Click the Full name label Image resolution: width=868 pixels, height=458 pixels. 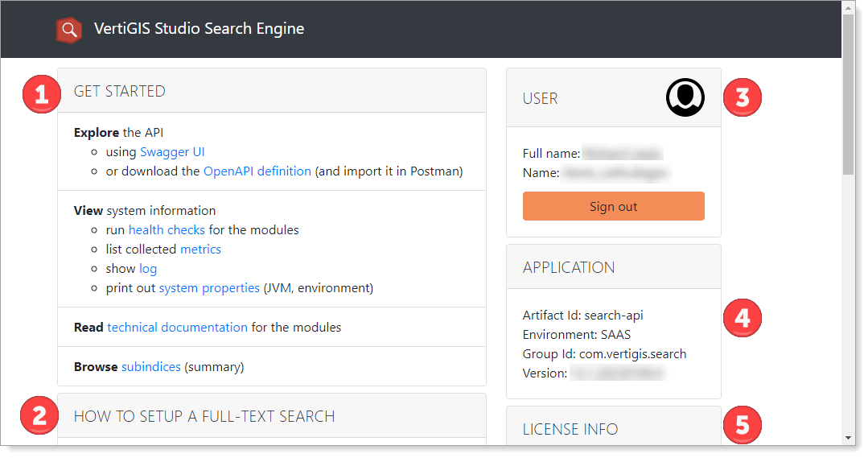tap(551, 154)
